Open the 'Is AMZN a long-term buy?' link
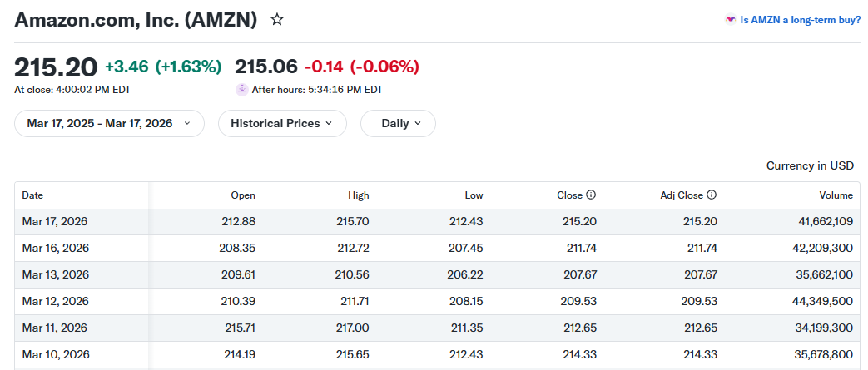 (800, 20)
